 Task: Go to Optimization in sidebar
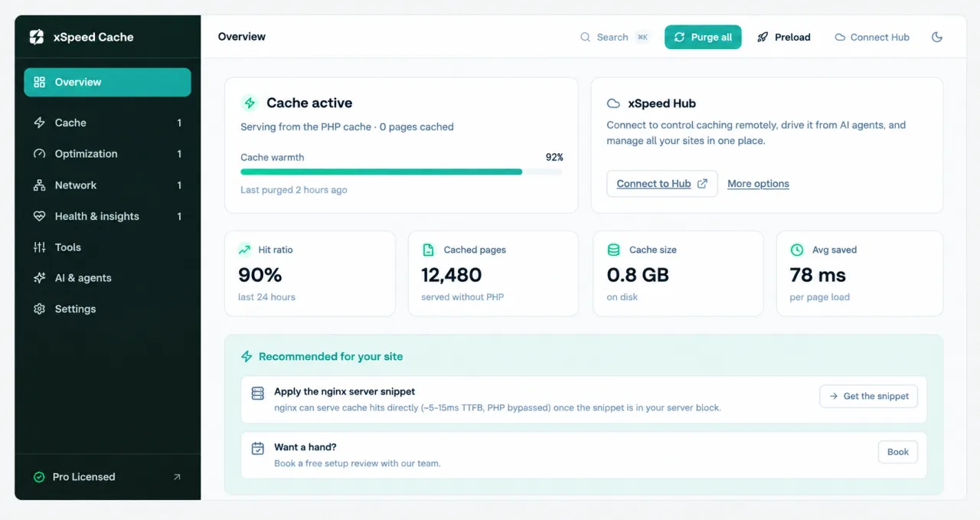107,154
